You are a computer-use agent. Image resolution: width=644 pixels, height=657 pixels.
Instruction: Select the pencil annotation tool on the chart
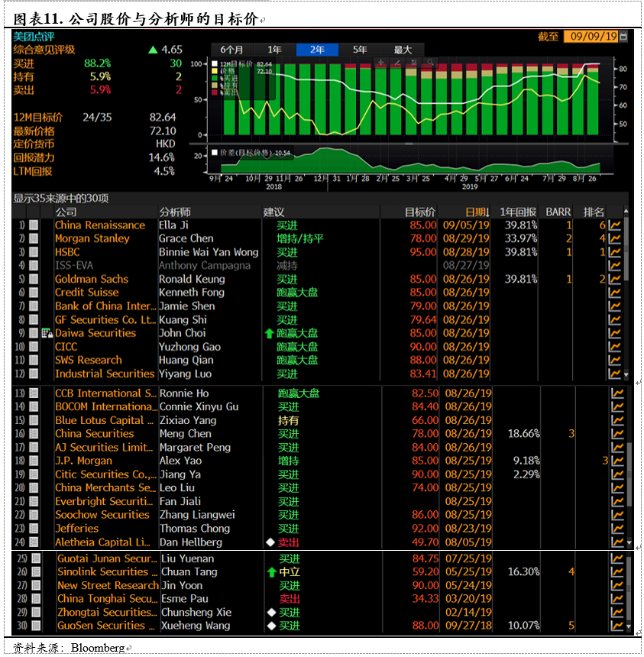397,63
